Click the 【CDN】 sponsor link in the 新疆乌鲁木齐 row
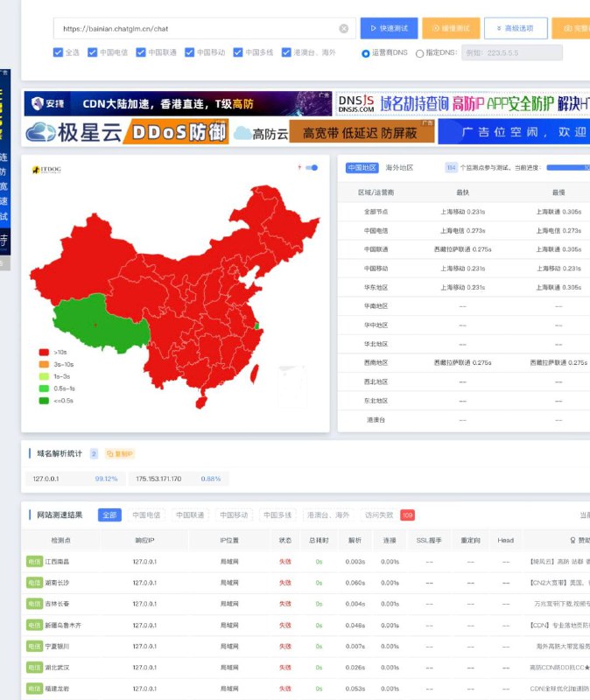The height and width of the screenshot is (700, 590). coord(559,625)
